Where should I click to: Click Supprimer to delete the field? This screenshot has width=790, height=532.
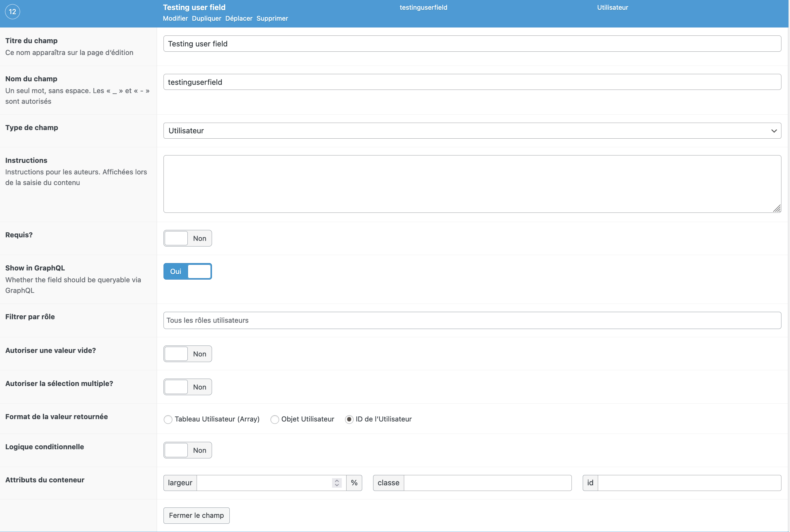(272, 18)
